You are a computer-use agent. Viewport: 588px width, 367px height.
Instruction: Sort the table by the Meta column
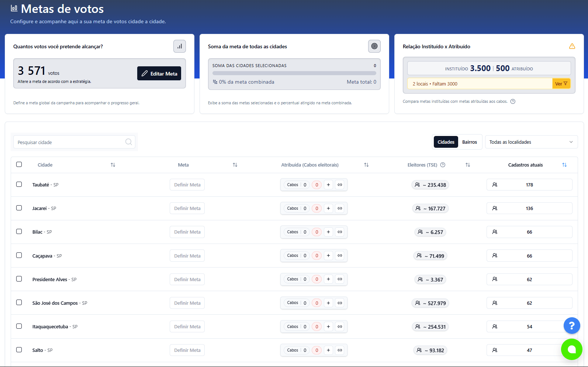click(235, 165)
